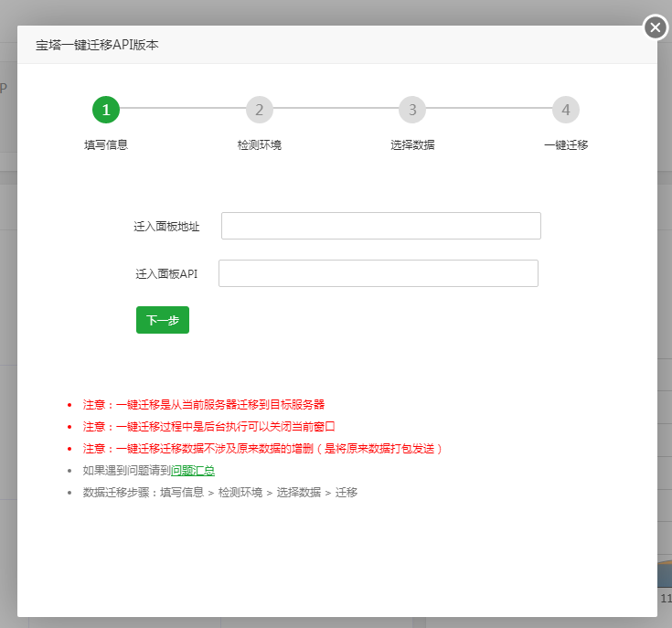672x628 pixels.
Task: Click the 填写信息 step label
Action: pyautogui.click(x=106, y=145)
